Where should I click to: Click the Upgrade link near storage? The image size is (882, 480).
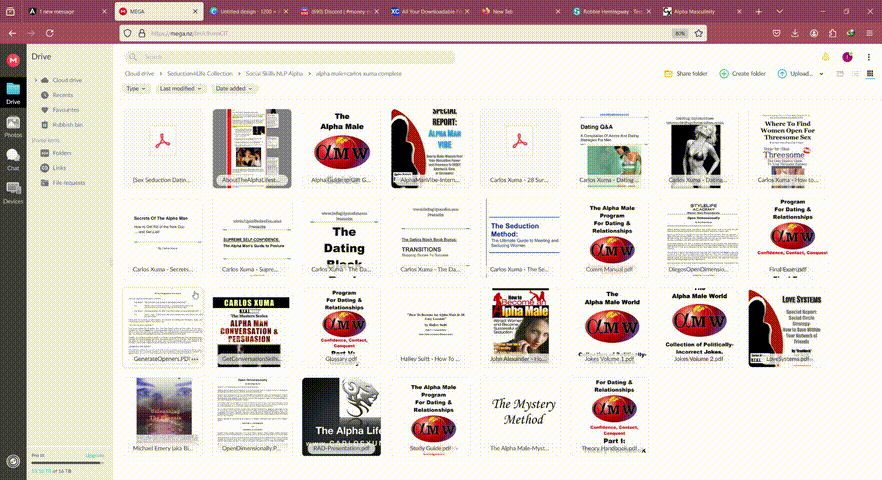(94, 455)
